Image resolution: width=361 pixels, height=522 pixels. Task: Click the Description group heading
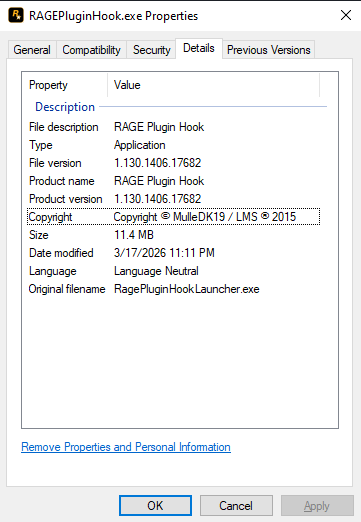tap(65, 107)
